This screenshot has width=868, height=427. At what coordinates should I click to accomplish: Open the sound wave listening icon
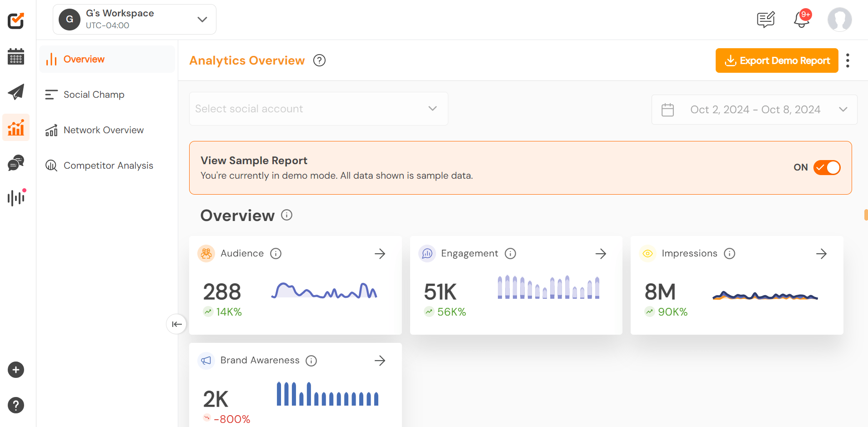pos(16,198)
